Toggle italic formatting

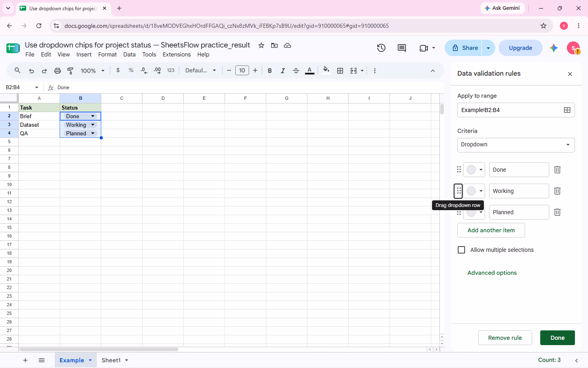pyautogui.click(x=283, y=71)
